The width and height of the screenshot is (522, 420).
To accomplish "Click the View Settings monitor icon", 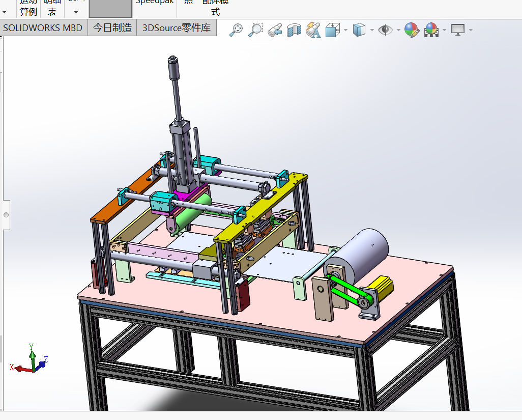I will tap(458, 30).
